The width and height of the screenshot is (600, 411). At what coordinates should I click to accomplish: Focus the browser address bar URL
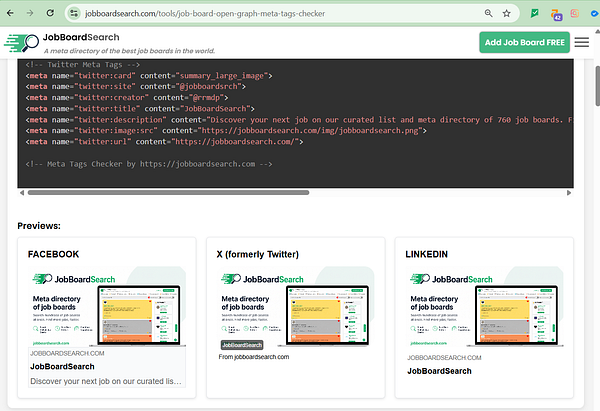pos(205,14)
